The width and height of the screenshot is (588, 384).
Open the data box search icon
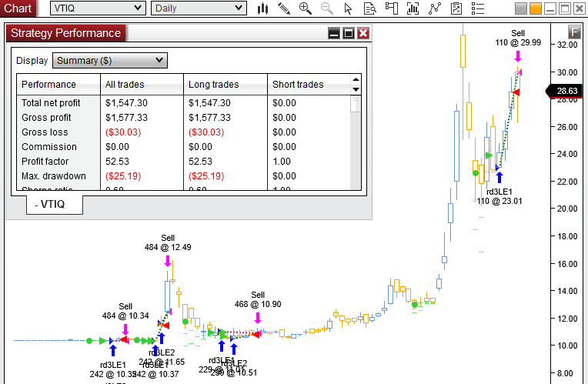tap(369, 8)
